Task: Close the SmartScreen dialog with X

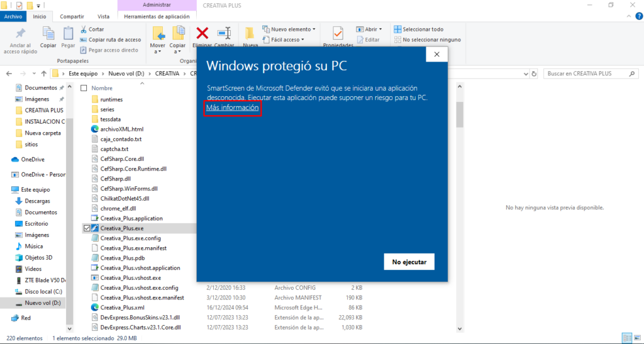Action: pyautogui.click(x=436, y=54)
